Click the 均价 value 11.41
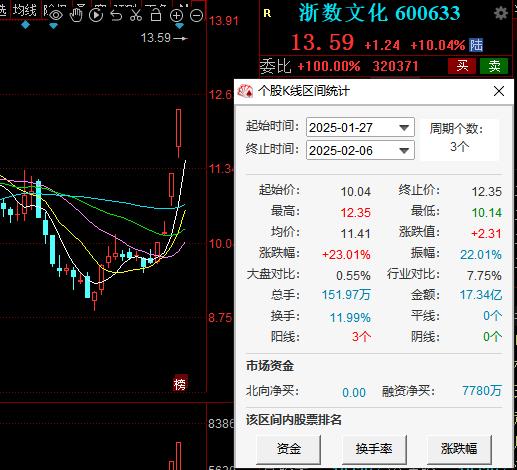Viewport: 517px width, 470px height. (356, 234)
